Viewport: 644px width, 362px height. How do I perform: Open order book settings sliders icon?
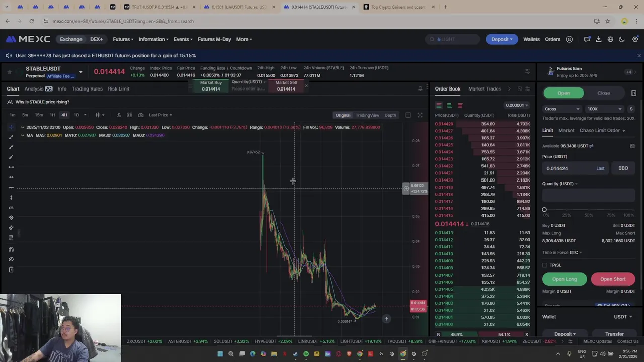(x=527, y=88)
